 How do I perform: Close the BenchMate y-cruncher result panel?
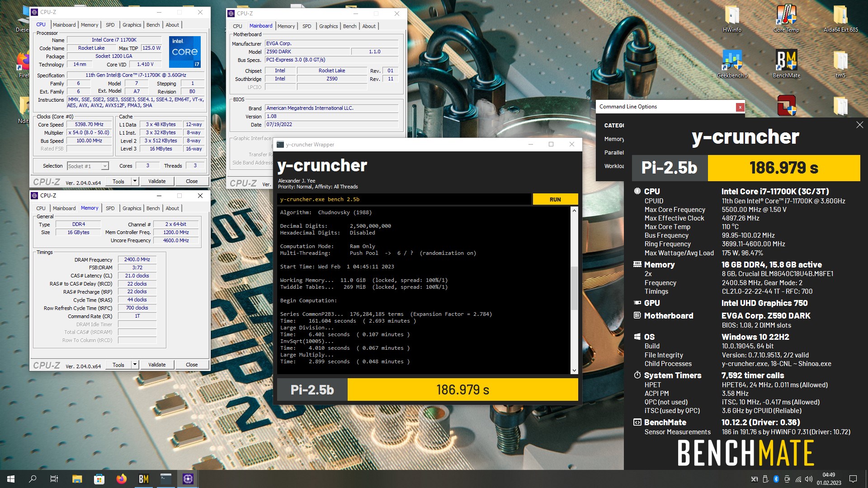[859, 125]
